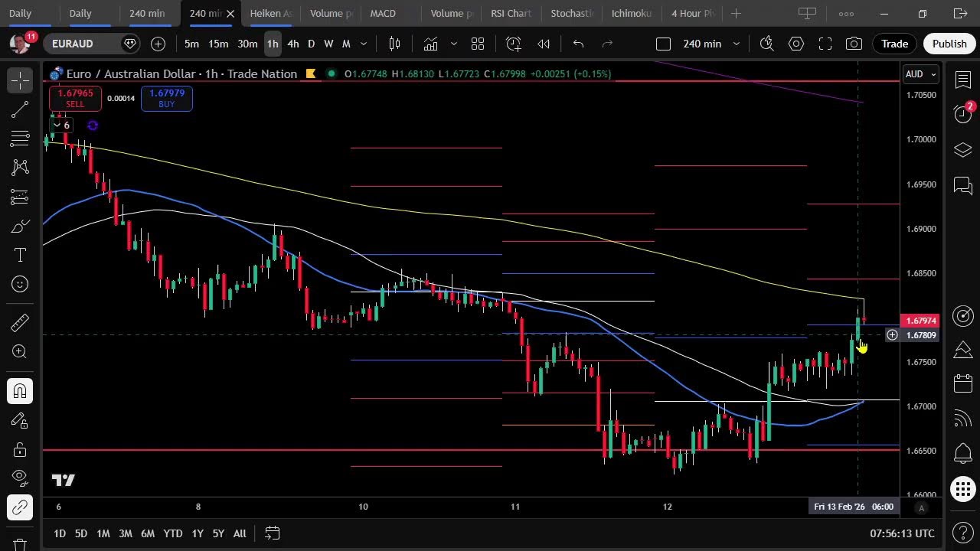Switch to the Ichimoku tab
Image resolution: width=980 pixels, height=551 pixels.
point(631,13)
